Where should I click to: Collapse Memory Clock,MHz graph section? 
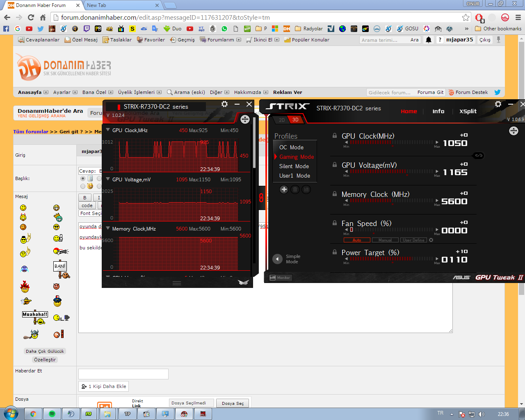tap(108, 228)
